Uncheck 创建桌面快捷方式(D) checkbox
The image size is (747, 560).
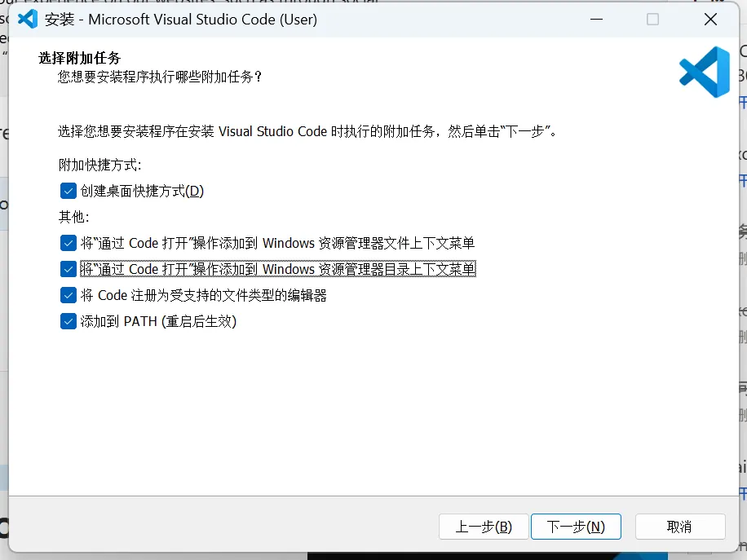[x=69, y=191]
